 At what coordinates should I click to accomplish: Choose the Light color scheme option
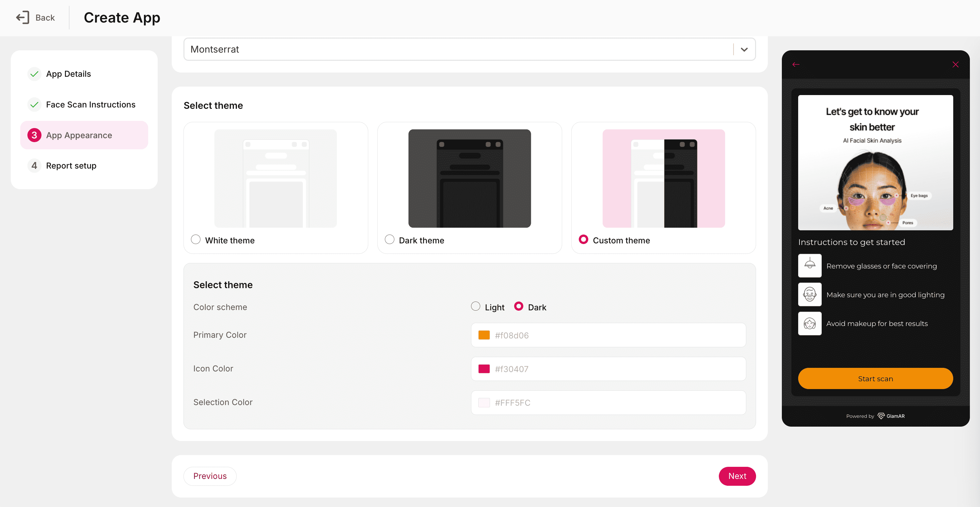(x=476, y=306)
